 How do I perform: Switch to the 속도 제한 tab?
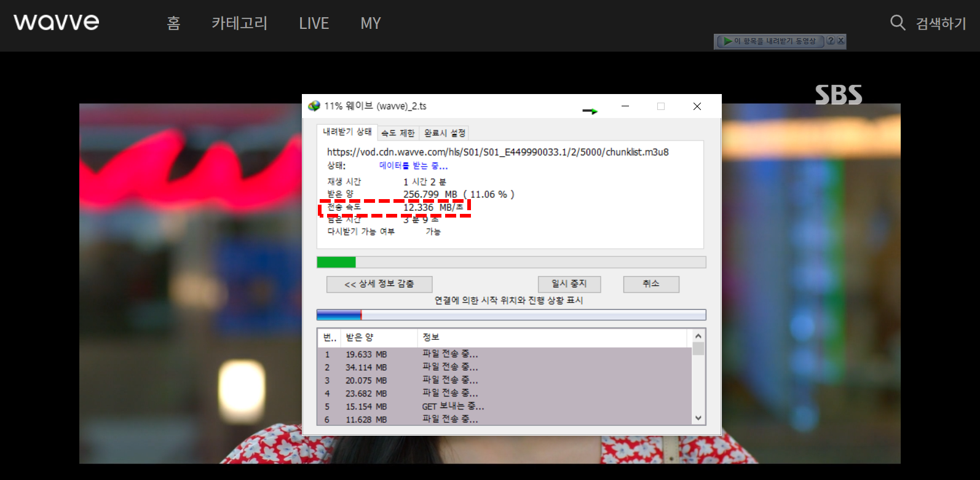tap(398, 133)
